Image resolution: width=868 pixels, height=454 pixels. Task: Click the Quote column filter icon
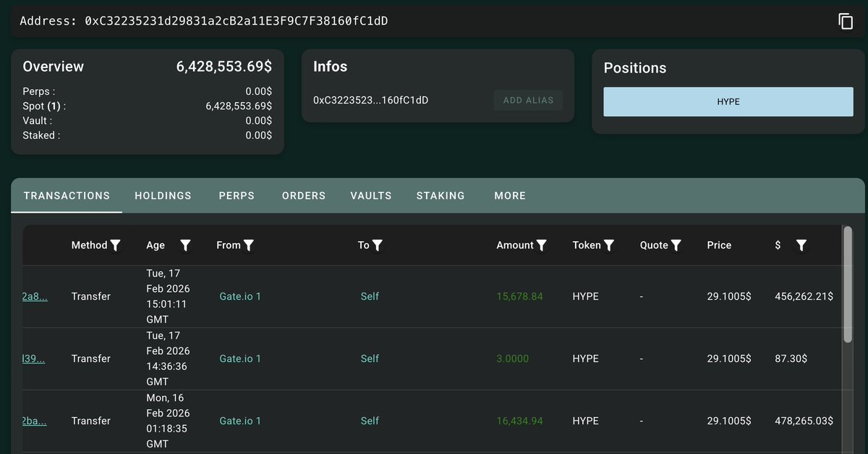click(676, 245)
